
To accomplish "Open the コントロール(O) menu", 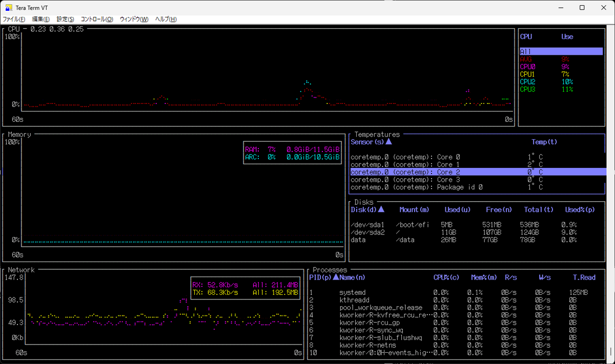I will coord(97,19).
